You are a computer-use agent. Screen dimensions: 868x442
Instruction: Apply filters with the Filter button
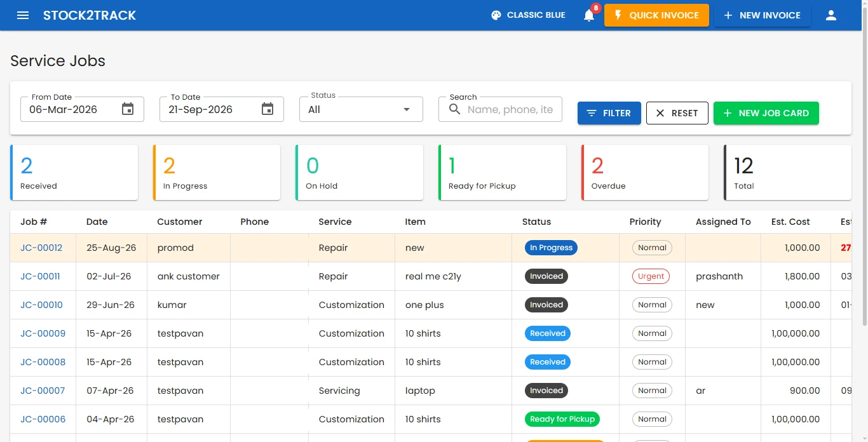(x=609, y=113)
